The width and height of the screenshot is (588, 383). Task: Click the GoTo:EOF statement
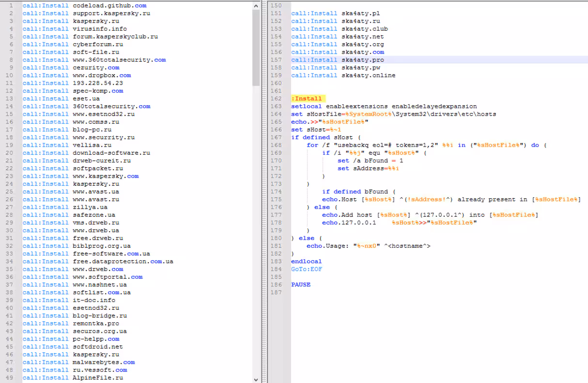coord(307,269)
